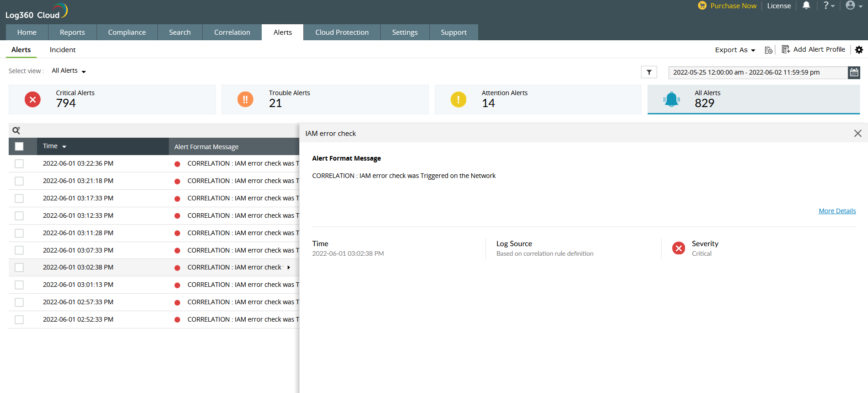Click the Add Alert Profile button
This screenshot has width=868, height=393.
point(814,49)
